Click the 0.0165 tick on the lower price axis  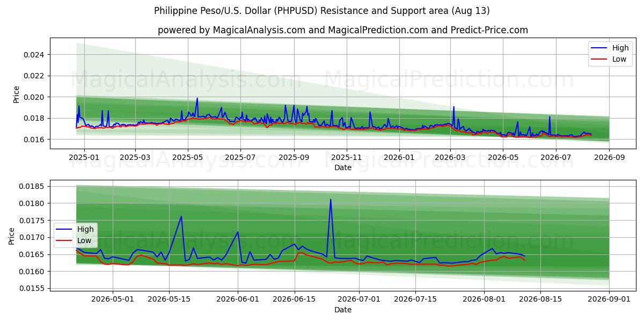(x=33, y=254)
